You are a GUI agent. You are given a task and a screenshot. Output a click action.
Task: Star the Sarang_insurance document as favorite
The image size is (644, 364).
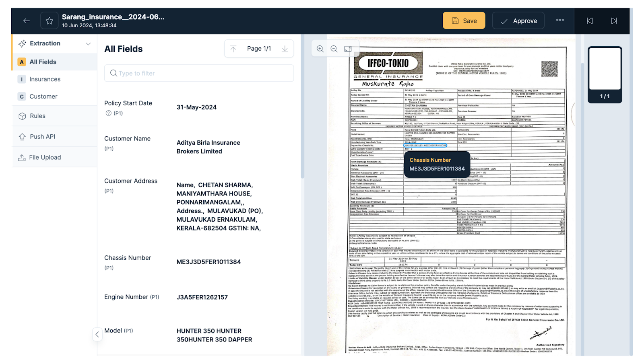(x=49, y=21)
